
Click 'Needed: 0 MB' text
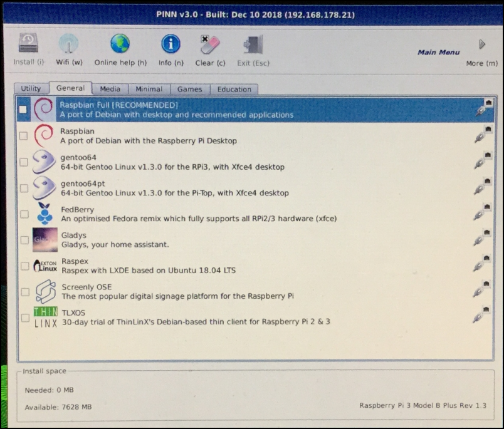49,390
